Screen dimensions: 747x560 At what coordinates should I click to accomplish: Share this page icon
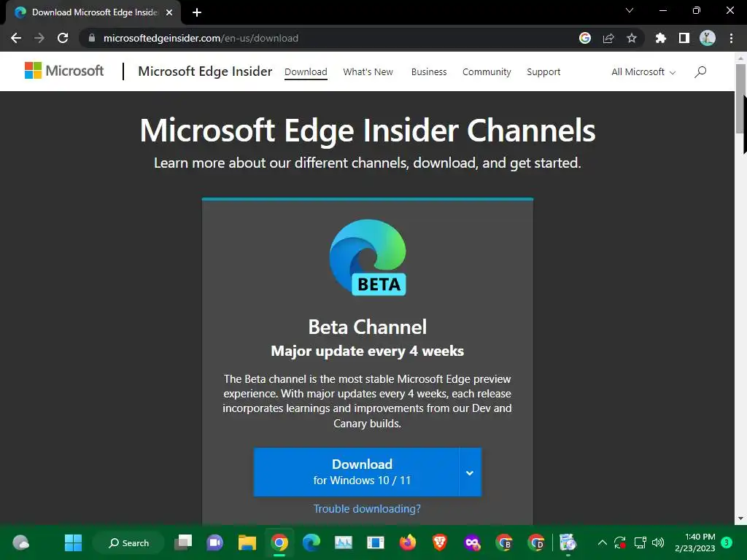coord(608,38)
